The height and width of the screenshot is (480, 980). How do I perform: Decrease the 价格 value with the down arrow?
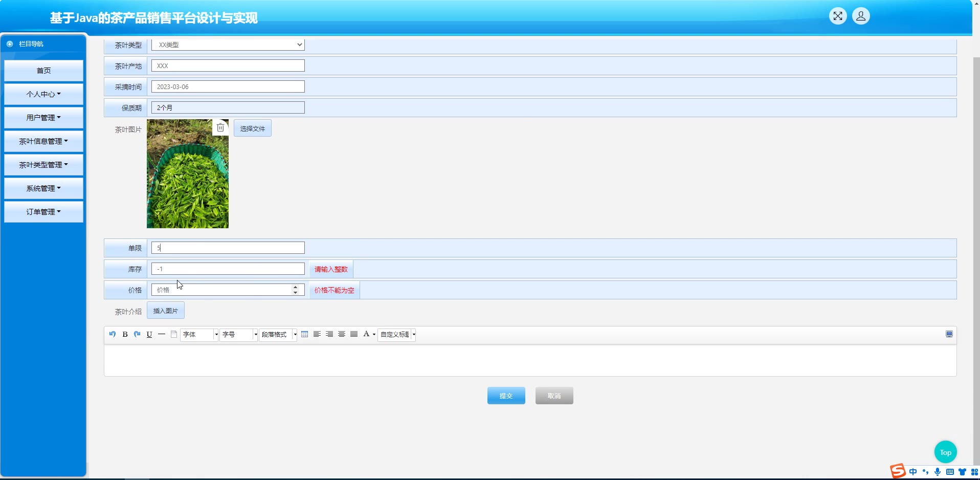pos(296,293)
